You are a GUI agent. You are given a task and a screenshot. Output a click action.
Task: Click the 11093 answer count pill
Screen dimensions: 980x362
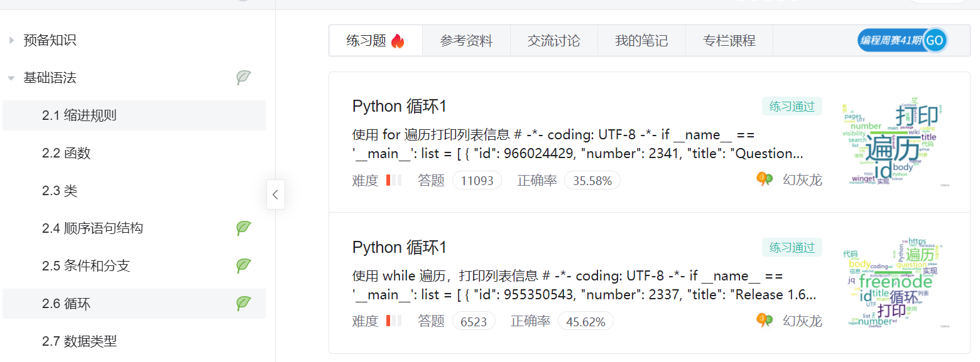[x=477, y=181]
